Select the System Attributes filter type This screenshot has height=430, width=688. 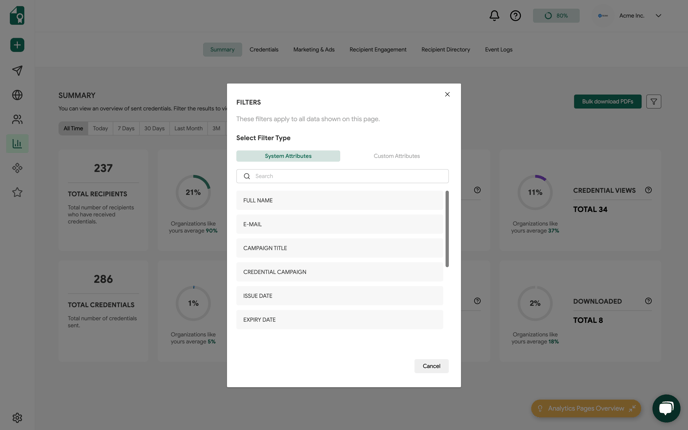[288, 156]
